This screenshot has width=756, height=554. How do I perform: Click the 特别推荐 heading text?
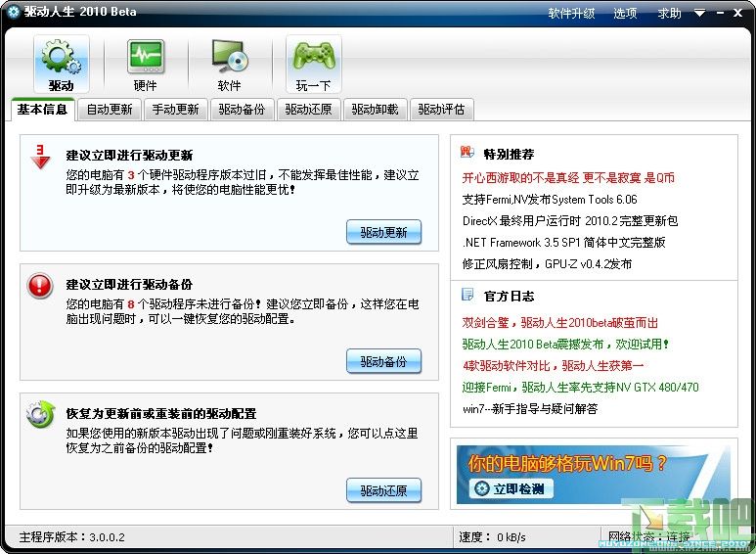click(x=509, y=154)
